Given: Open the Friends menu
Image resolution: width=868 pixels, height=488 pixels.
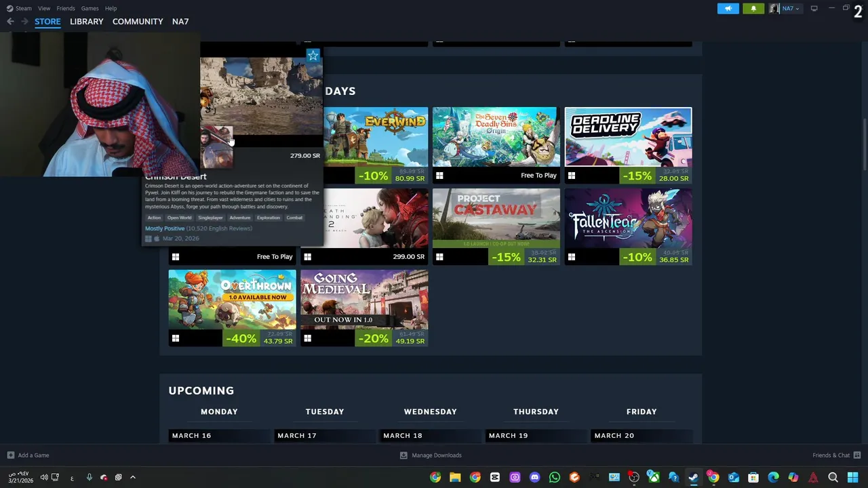Looking at the screenshot, I should click(x=66, y=8).
